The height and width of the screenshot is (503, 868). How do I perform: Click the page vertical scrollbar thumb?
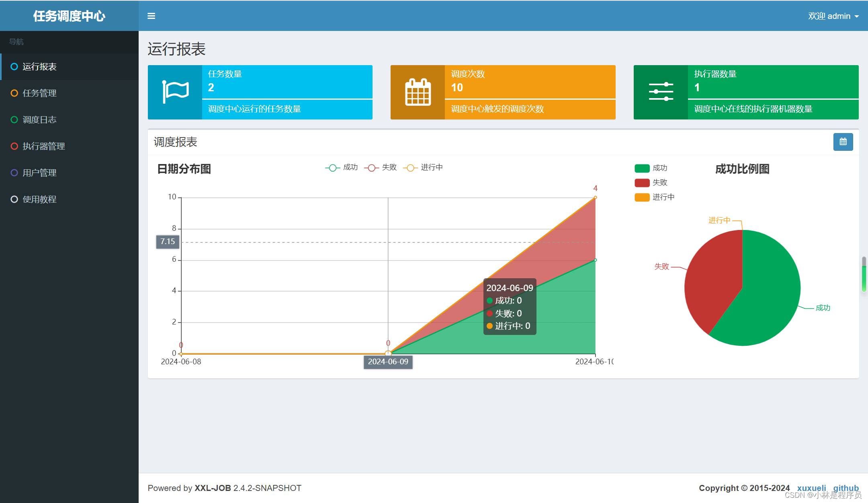pyautogui.click(x=864, y=275)
